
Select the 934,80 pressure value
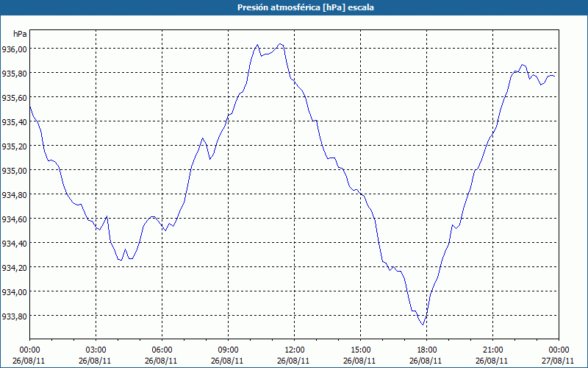[14, 195]
